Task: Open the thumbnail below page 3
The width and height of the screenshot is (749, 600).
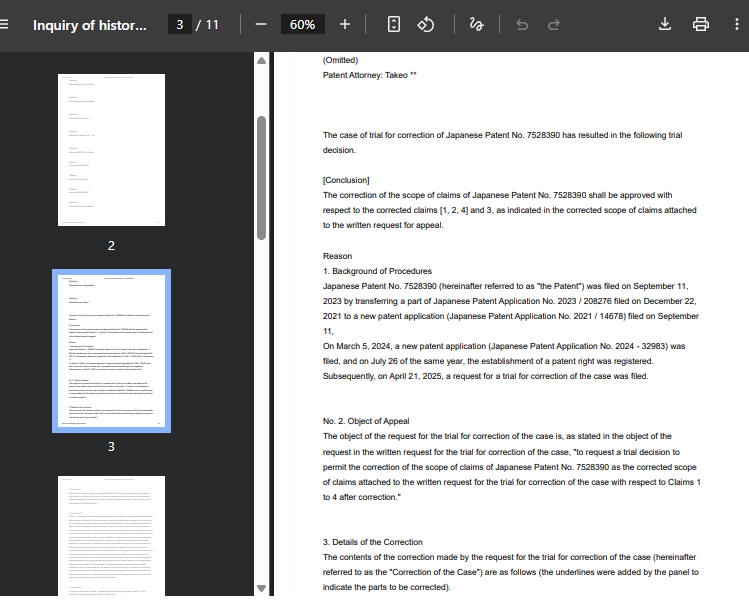Action: (x=111, y=536)
